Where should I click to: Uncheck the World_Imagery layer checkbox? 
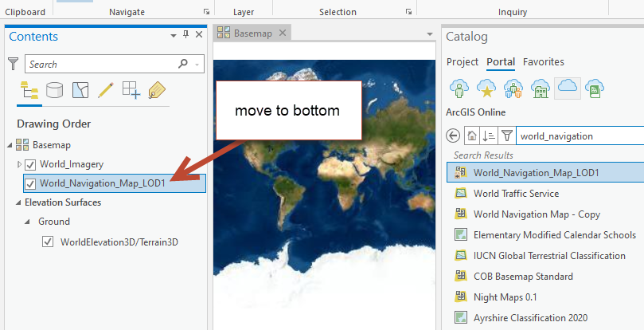[x=31, y=164]
